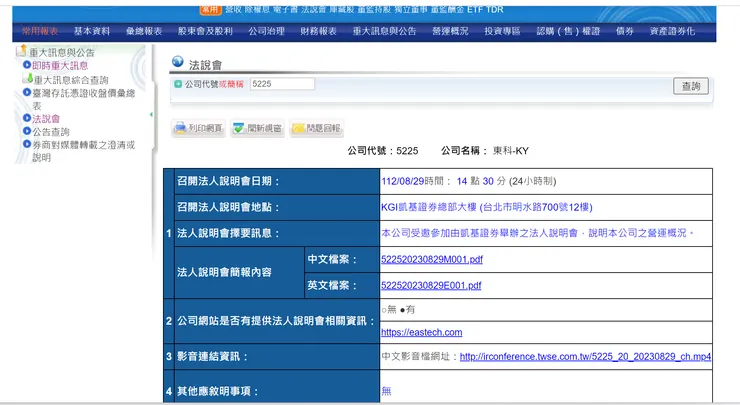The height and width of the screenshot is (405, 740).
Task: Click the 問題回報 button
Action: [x=317, y=128]
